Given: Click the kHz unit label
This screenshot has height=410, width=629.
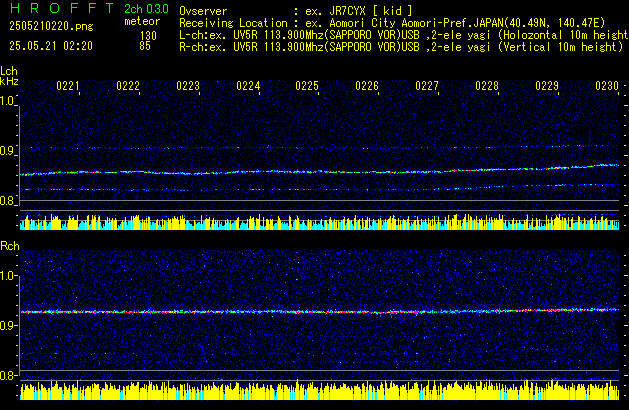Looking at the screenshot, I should (9, 81).
